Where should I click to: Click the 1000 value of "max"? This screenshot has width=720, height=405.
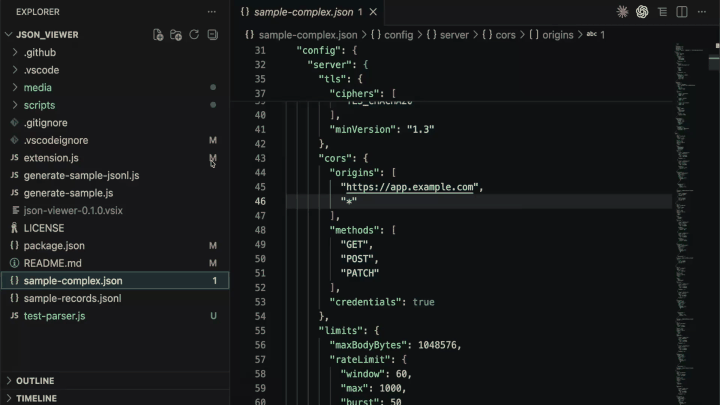pos(390,388)
